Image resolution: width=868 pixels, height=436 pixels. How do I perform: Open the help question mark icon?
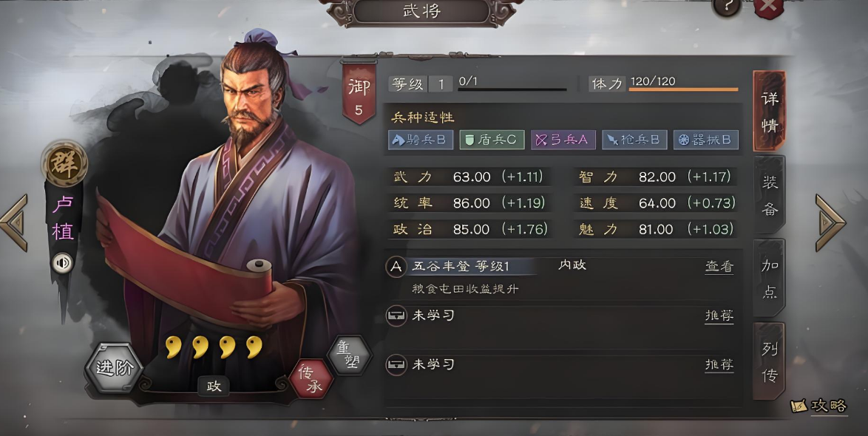(x=726, y=7)
